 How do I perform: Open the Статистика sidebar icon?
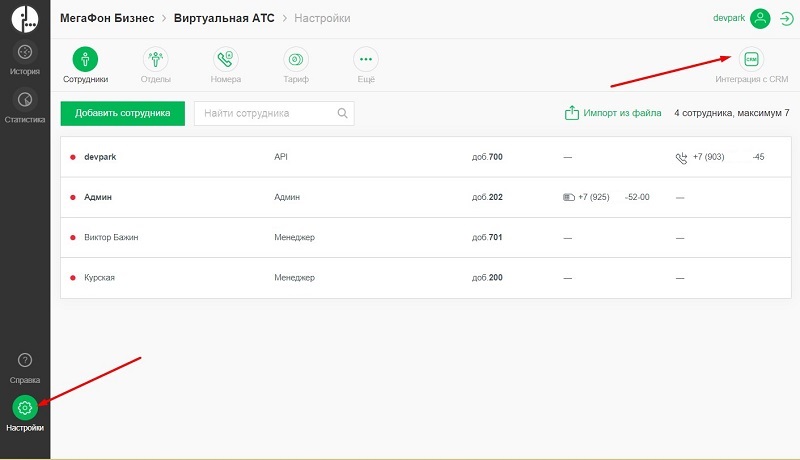click(x=24, y=99)
